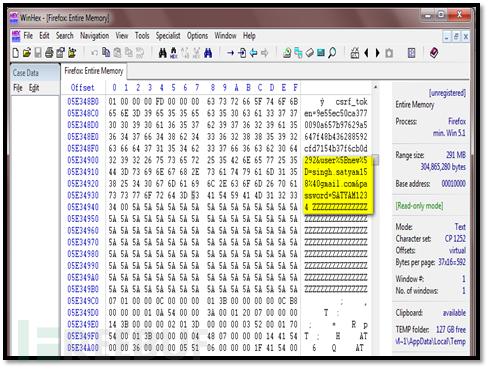Click the Find Text binoculars icon

(x=162, y=53)
